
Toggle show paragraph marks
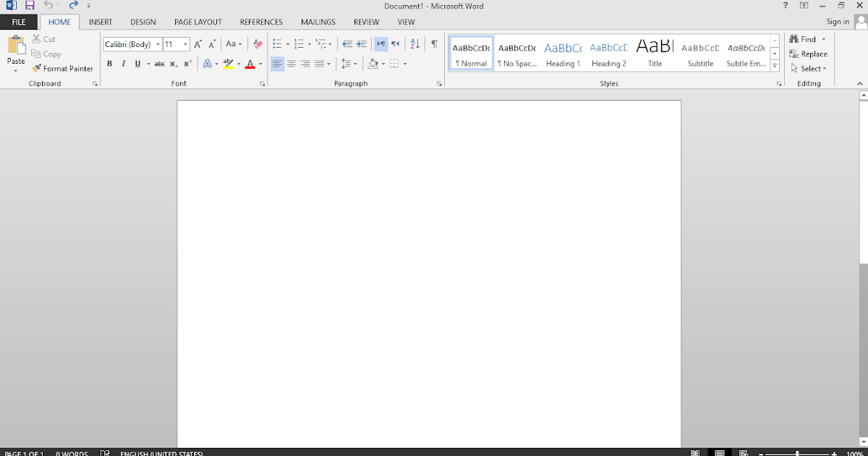pyautogui.click(x=434, y=44)
